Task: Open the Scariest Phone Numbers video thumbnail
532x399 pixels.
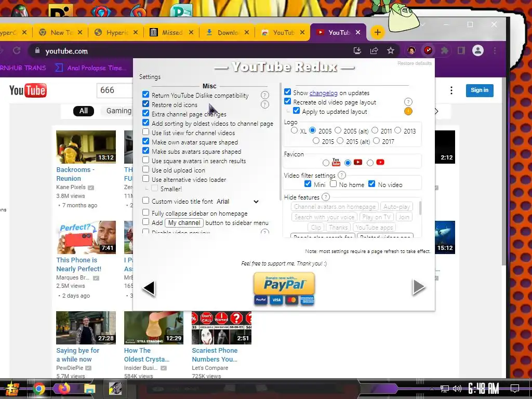Action: coord(221,328)
